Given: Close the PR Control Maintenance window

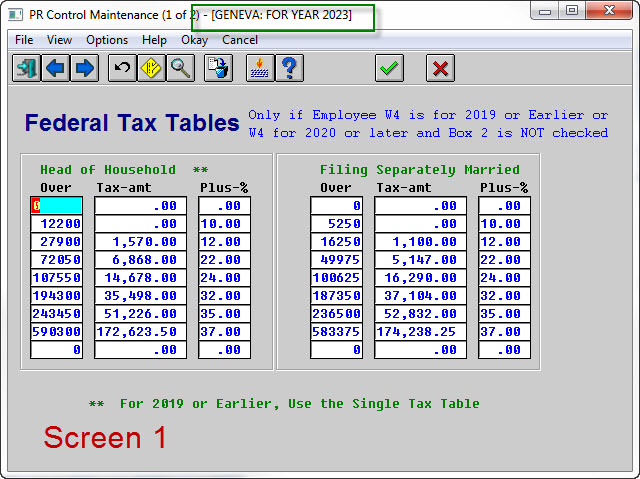Looking at the screenshot, I should pos(609,11).
